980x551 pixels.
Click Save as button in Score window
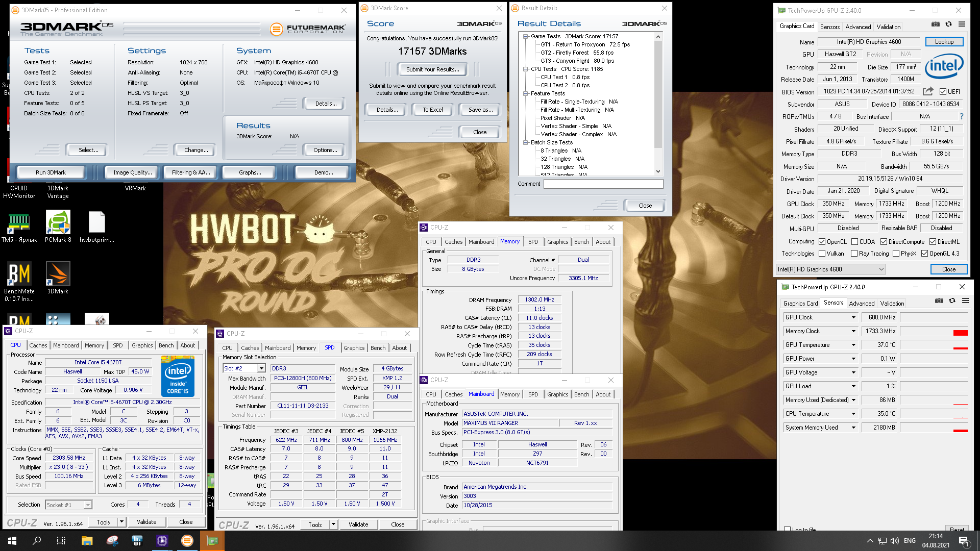click(x=480, y=110)
